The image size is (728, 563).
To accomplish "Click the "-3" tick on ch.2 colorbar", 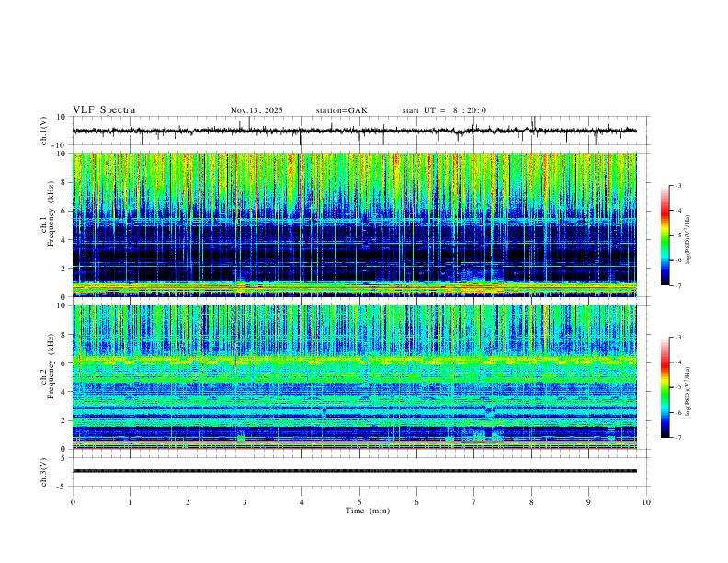I will click(x=677, y=338).
